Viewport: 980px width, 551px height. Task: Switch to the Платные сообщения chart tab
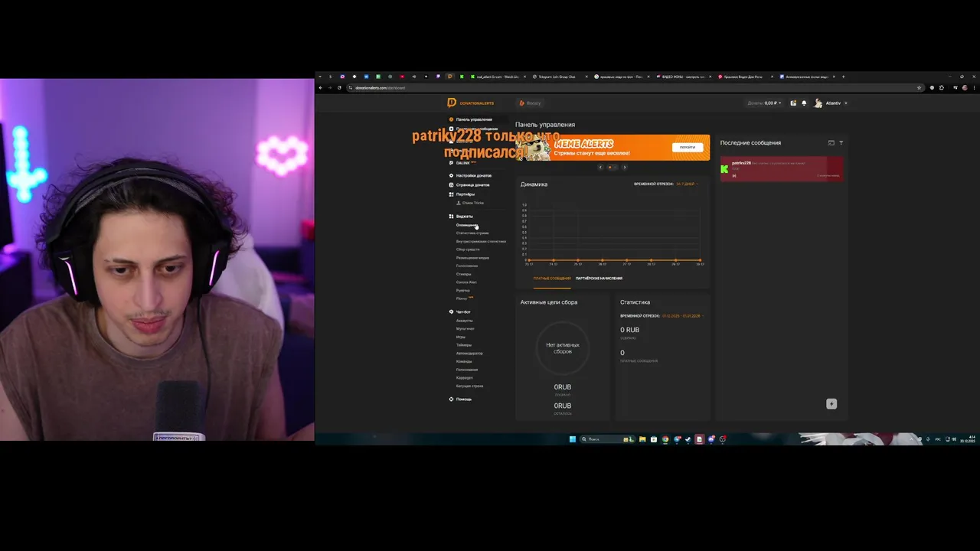552,279
